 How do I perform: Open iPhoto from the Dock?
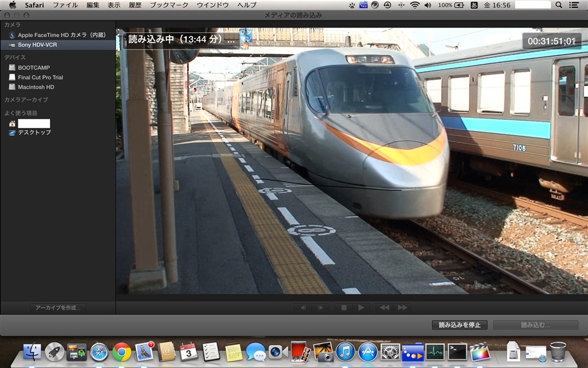coord(323,352)
